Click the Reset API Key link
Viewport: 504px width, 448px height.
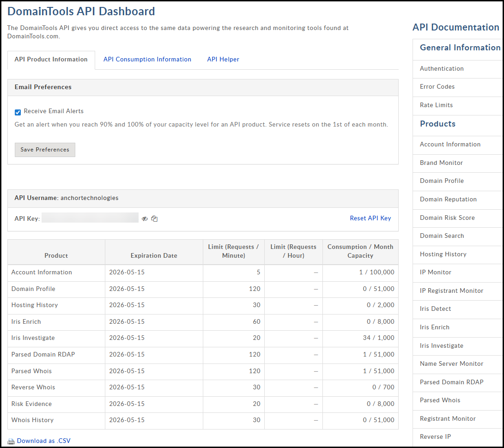pyautogui.click(x=370, y=218)
